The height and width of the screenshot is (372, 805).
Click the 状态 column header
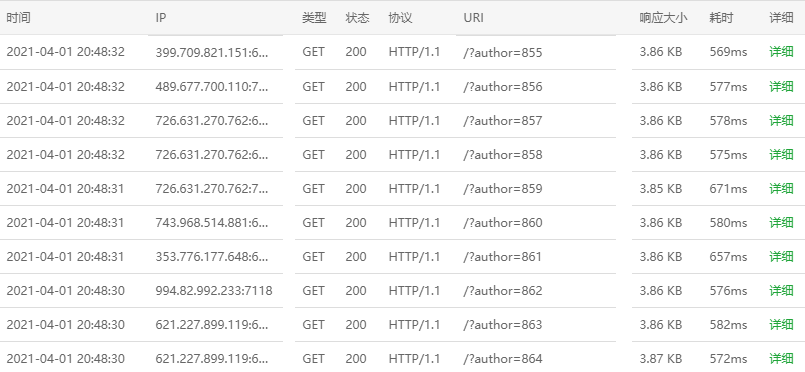[357, 17]
